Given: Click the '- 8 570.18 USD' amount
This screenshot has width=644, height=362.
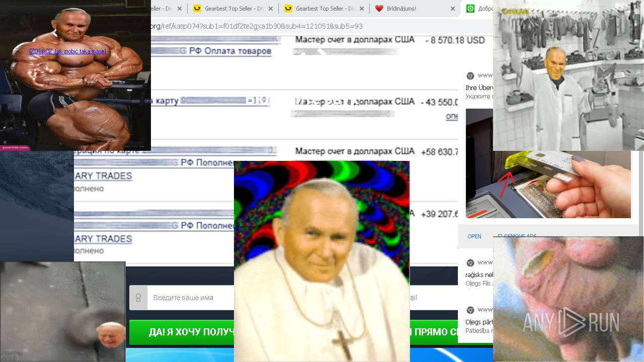Looking at the screenshot, I should (x=455, y=40).
